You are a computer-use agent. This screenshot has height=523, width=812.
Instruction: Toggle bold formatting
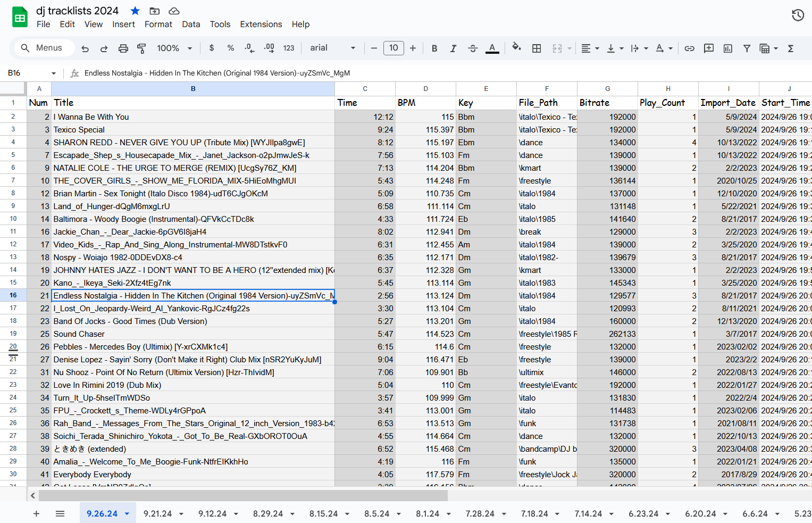[434, 48]
